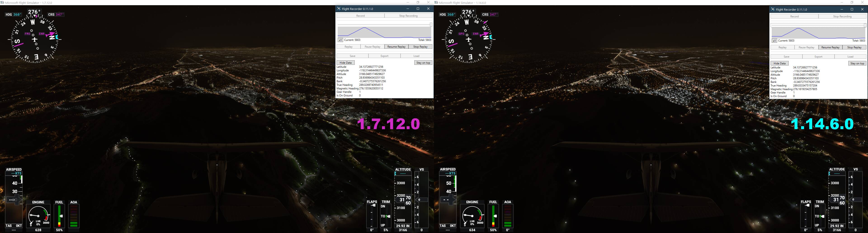Click the x1 speed button in the 1.7.12.0 recorder

tap(340, 40)
